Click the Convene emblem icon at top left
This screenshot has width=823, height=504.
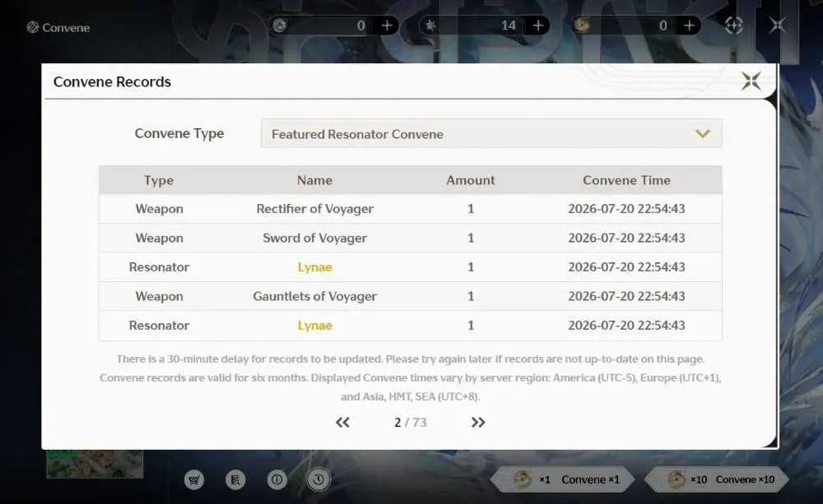point(33,27)
